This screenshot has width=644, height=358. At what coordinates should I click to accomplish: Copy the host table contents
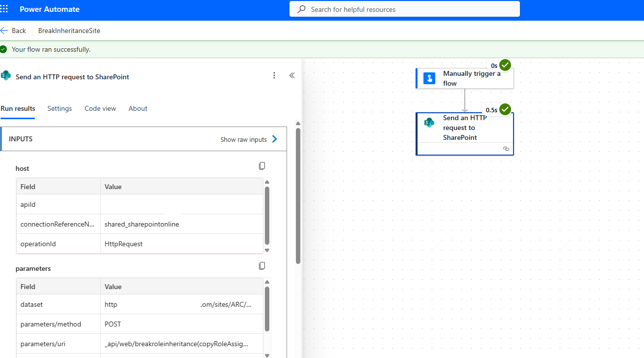(262, 166)
